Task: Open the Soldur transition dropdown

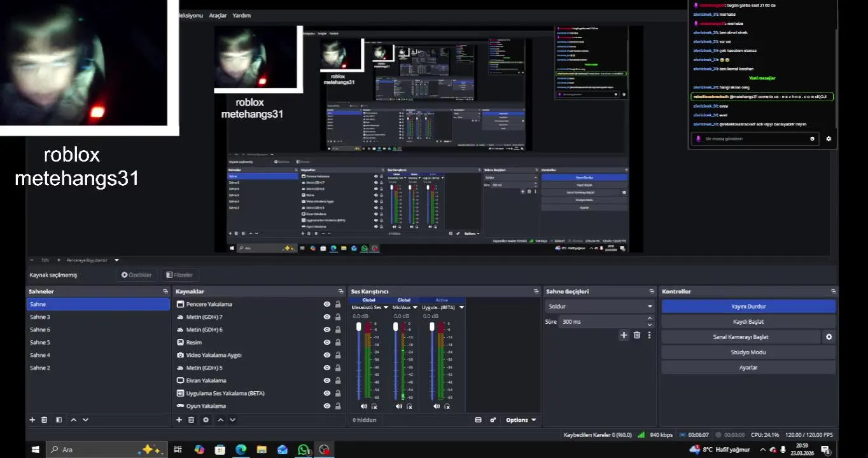Action: pyautogui.click(x=599, y=306)
